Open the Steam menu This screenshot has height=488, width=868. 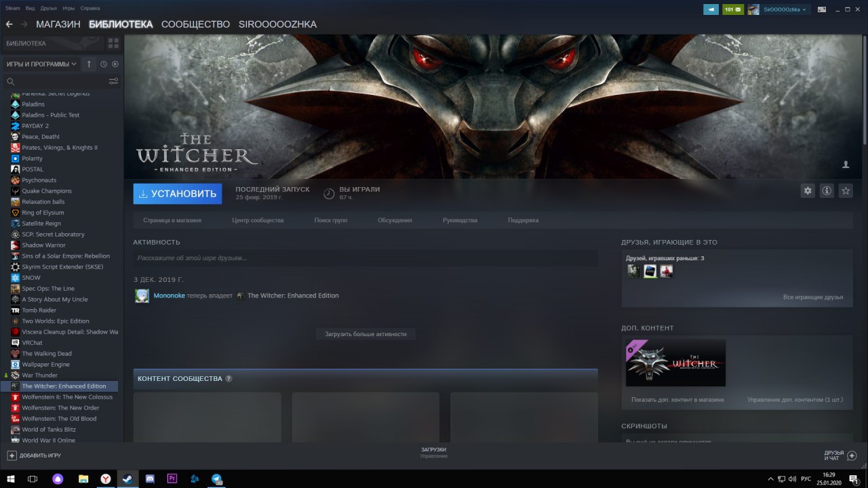13,8
